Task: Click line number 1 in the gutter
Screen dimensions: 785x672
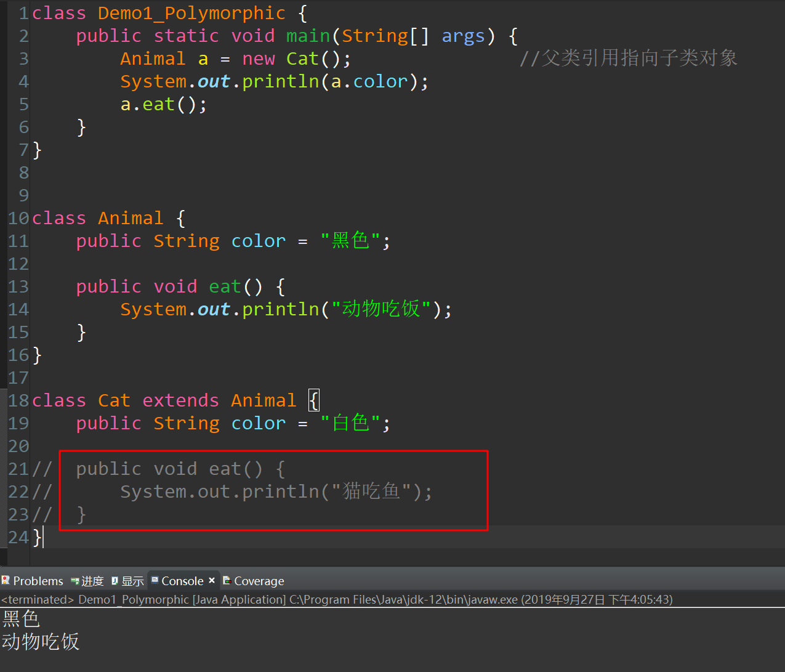Action: [23, 13]
